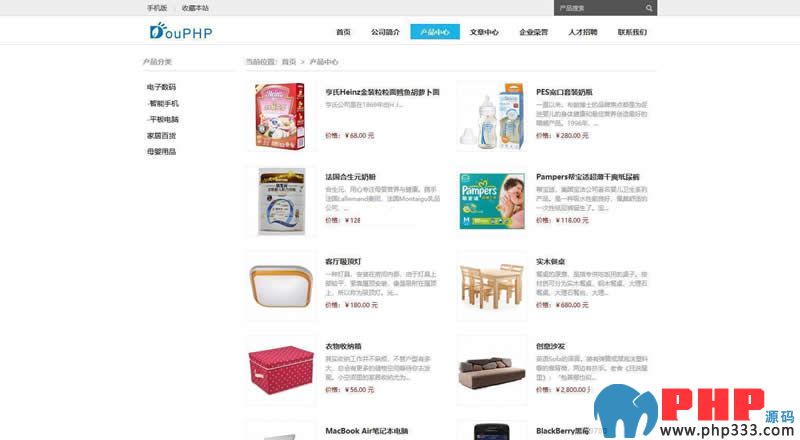The image size is (800, 440).
Task: Open the red storage box thumbnail
Action: coord(281,371)
